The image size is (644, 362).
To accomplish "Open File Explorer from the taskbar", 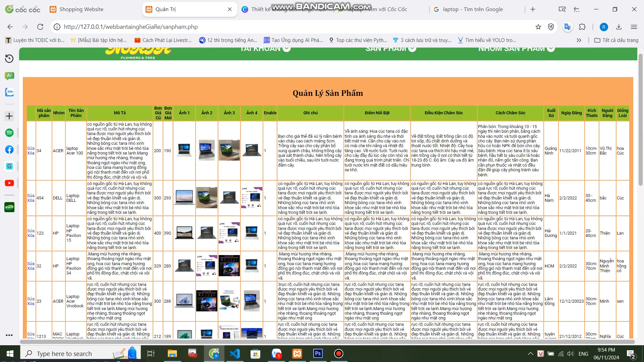I will [x=172, y=354].
